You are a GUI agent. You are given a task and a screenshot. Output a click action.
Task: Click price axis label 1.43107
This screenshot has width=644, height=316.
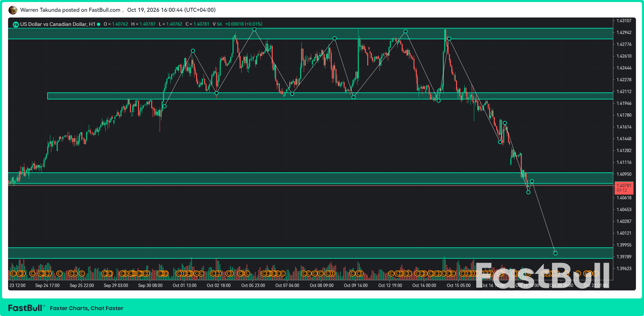[x=624, y=21]
